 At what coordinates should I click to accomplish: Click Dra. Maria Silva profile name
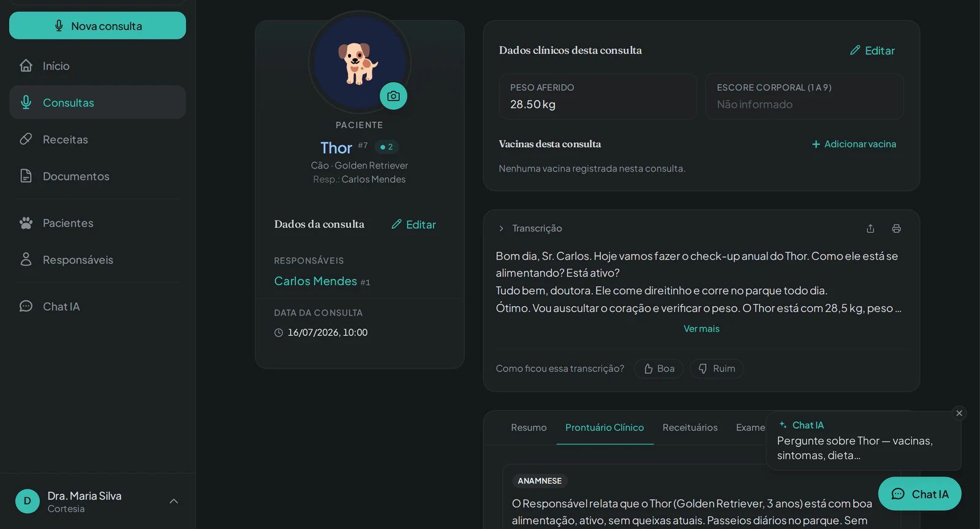pyautogui.click(x=85, y=496)
